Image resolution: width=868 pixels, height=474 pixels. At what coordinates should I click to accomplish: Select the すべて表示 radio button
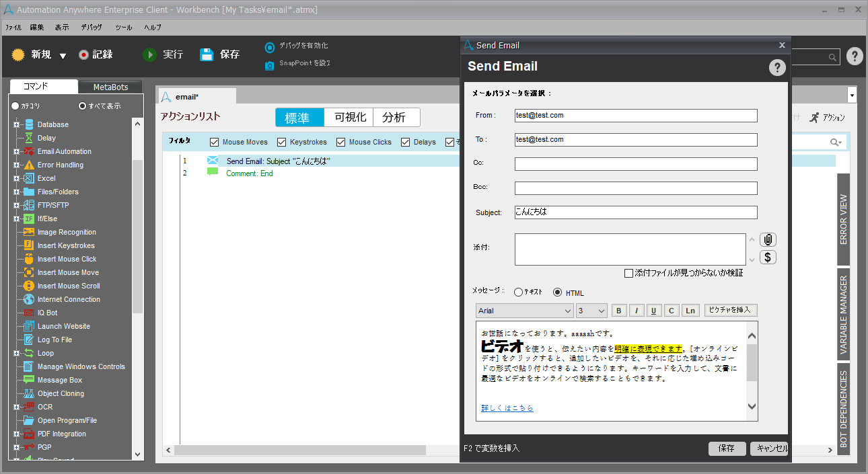pos(82,106)
